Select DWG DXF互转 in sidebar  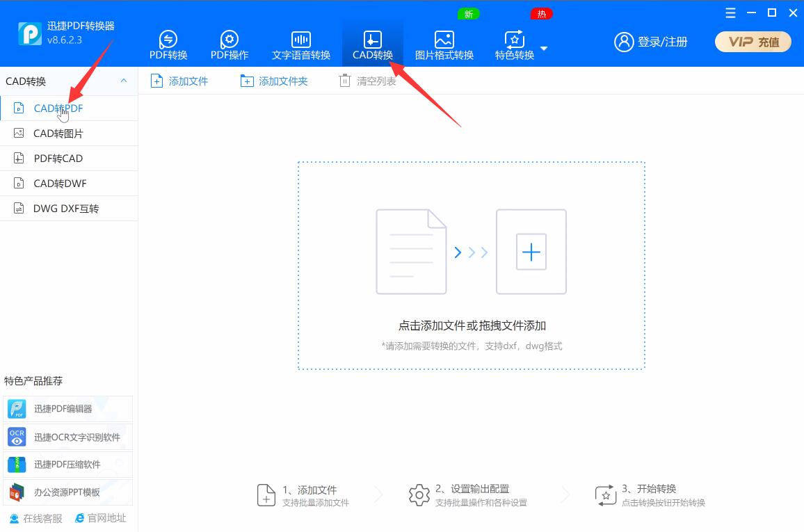tap(69, 209)
